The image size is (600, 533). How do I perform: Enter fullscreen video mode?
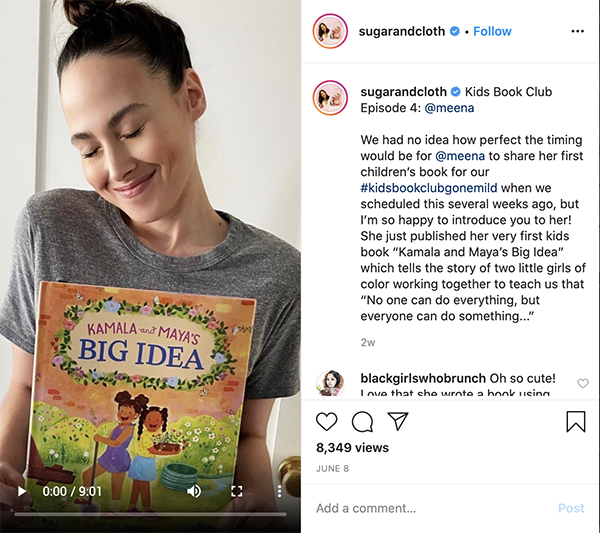click(237, 491)
